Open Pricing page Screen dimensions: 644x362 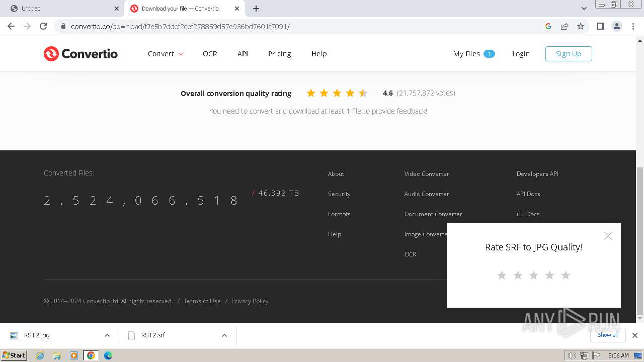279,54
